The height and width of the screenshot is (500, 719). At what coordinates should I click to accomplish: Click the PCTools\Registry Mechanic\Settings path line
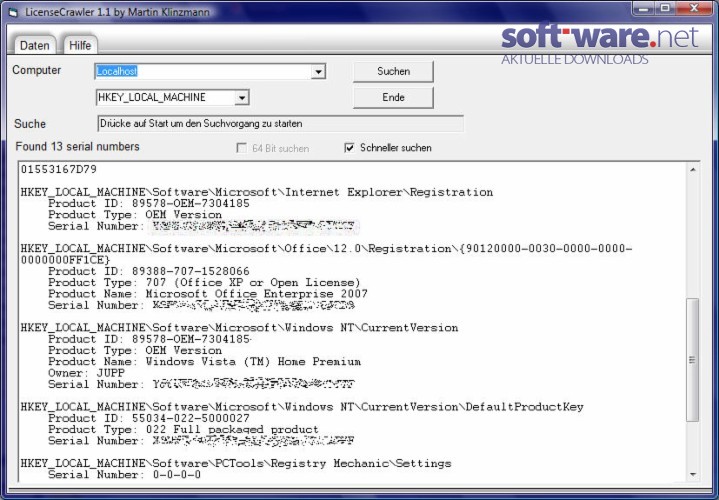click(x=236, y=463)
